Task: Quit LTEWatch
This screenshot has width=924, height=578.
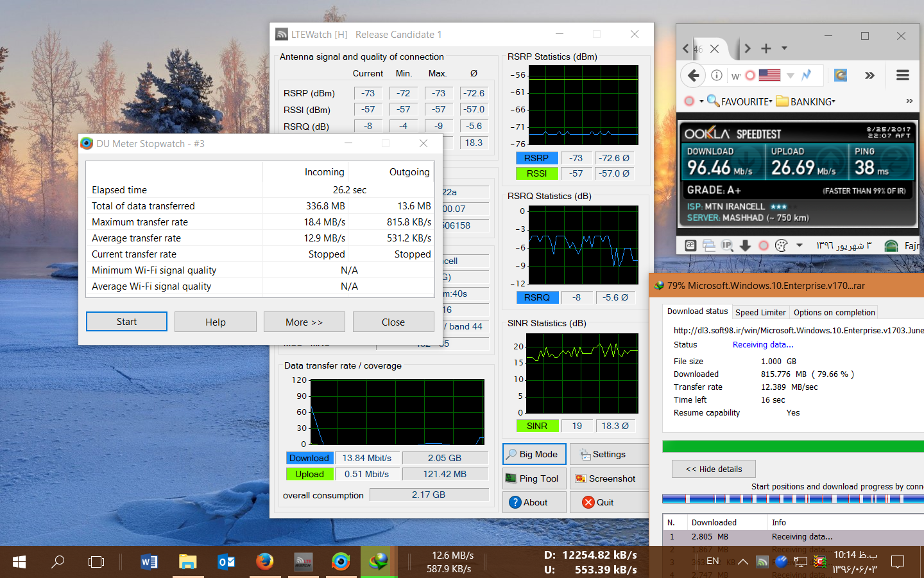Action: (609, 502)
